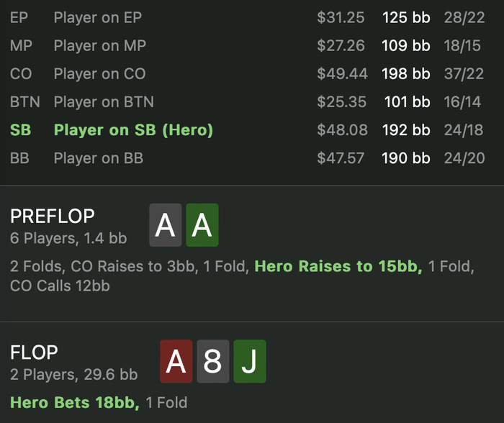The image size is (504, 423).
Task: Select the red Ace flop card
Action: [x=176, y=361]
